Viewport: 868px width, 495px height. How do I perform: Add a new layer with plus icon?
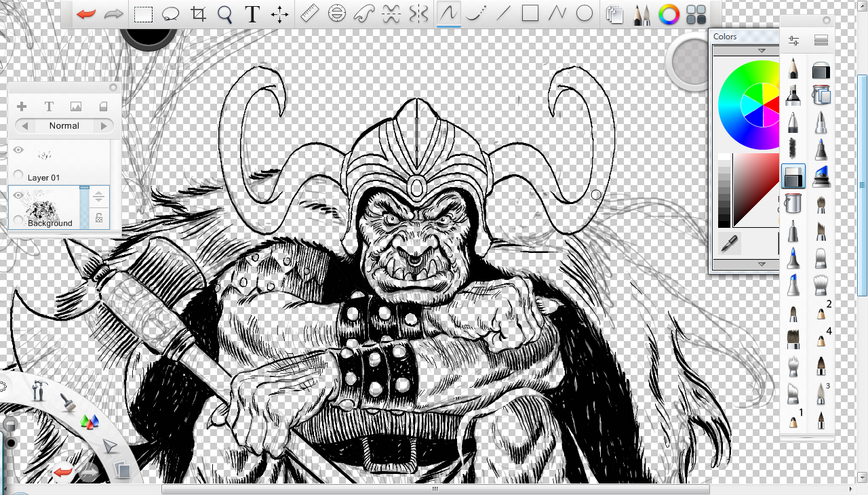pyautogui.click(x=22, y=106)
